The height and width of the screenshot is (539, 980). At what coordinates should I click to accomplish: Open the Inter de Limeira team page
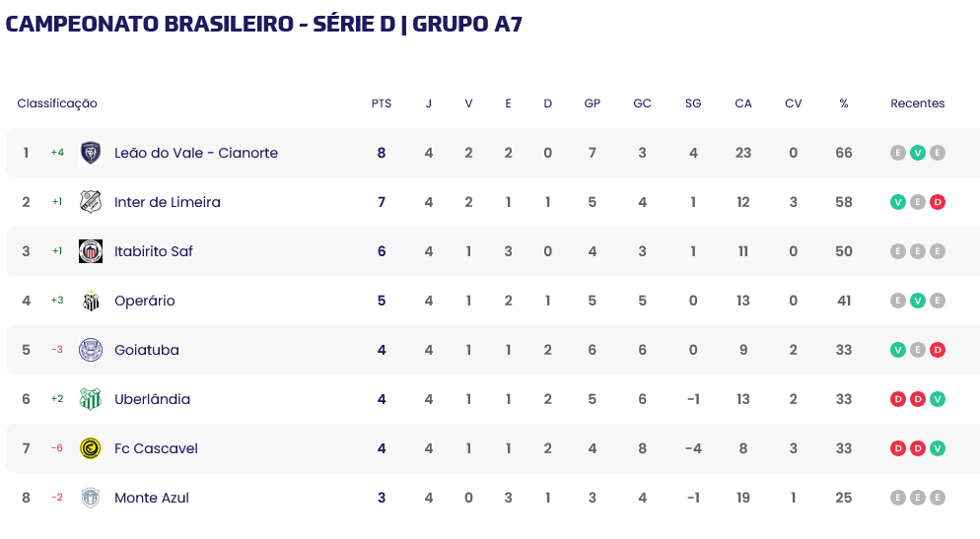point(168,202)
